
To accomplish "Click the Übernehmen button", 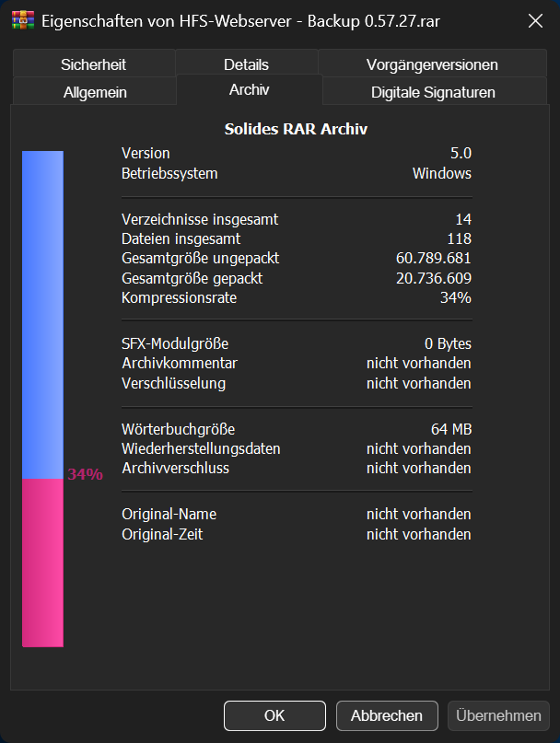I will [498, 715].
